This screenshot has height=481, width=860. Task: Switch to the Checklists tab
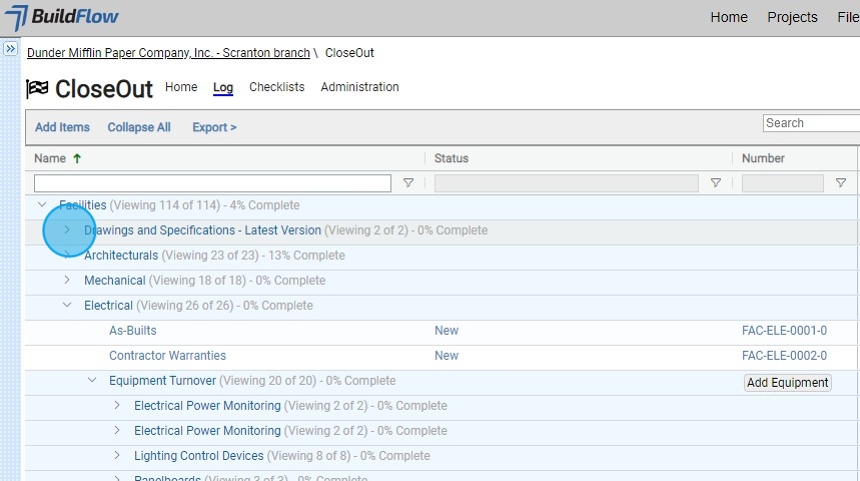pos(276,87)
